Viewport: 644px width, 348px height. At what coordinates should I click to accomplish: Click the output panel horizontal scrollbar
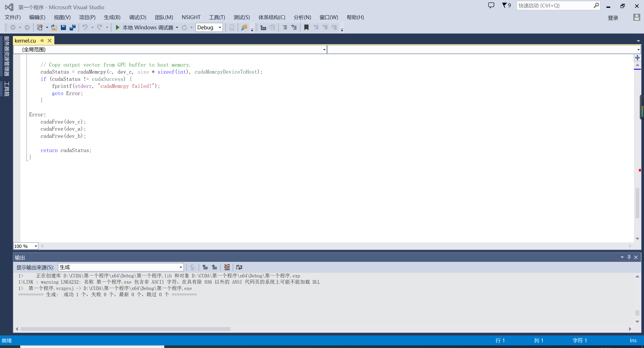pyautogui.click(x=125, y=329)
